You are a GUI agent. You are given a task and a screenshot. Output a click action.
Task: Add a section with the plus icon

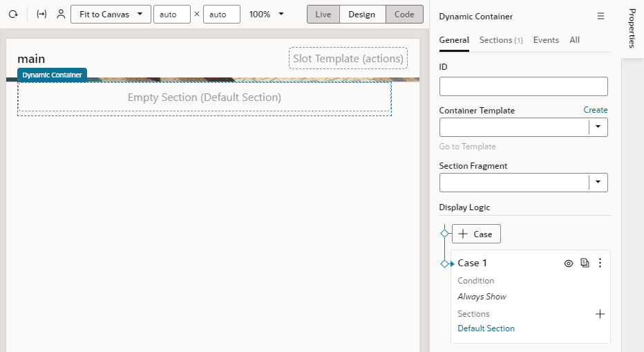pos(600,314)
